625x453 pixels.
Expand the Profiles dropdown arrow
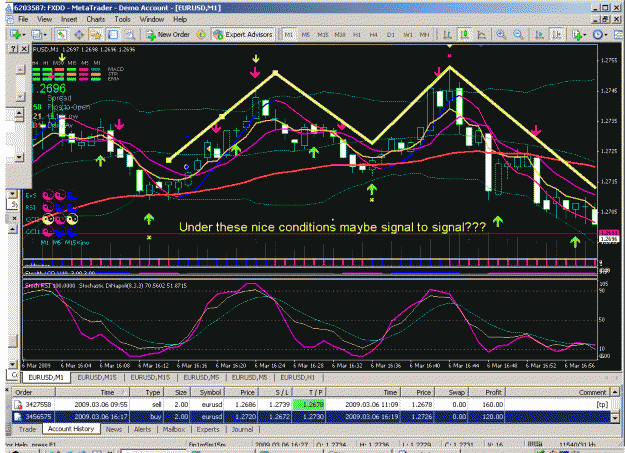click(x=44, y=35)
